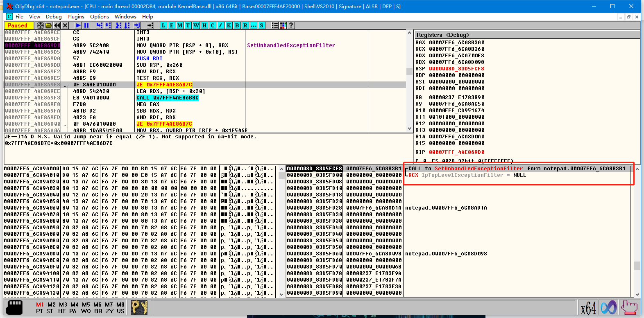Image resolution: width=644 pixels, height=318 pixels.
Task: Select memory breakpoint slot M1
Action: (40, 304)
